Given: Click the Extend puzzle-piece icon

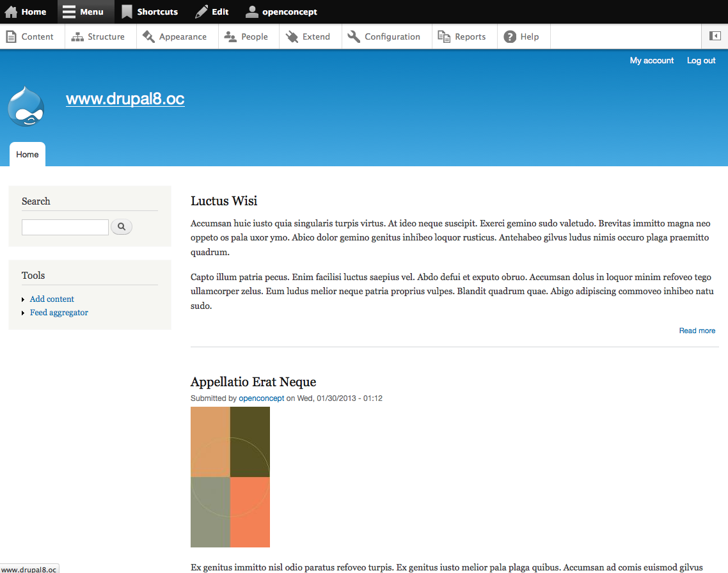Looking at the screenshot, I should coord(291,36).
